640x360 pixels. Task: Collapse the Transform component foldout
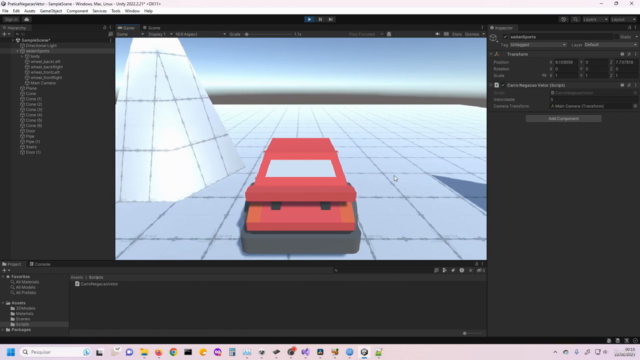point(491,54)
